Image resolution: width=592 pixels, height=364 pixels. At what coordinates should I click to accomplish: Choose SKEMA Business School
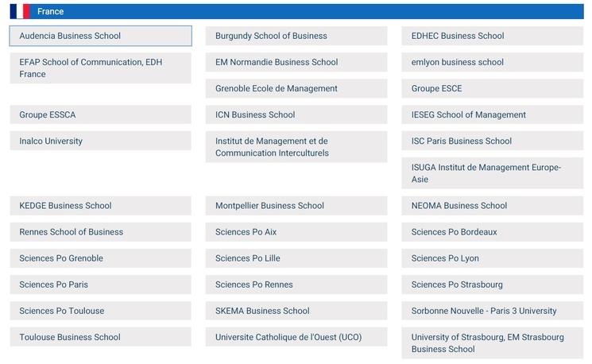pyautogui.click(x=296, y=310)
